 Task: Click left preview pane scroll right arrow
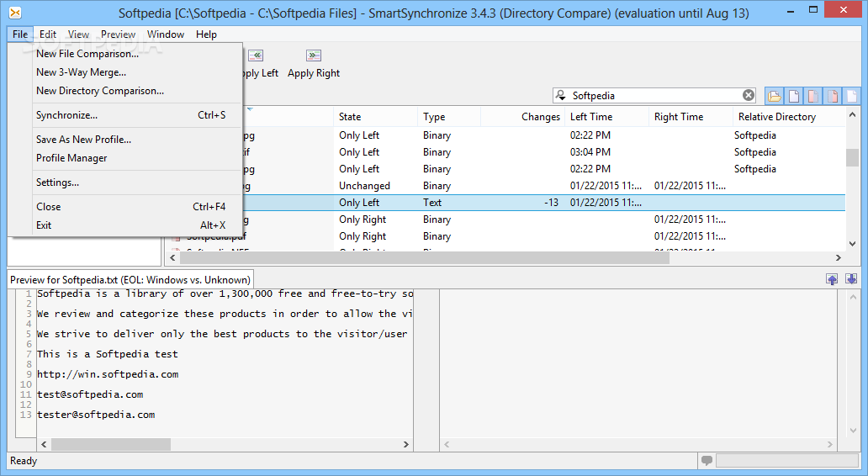tap(405, 444)
